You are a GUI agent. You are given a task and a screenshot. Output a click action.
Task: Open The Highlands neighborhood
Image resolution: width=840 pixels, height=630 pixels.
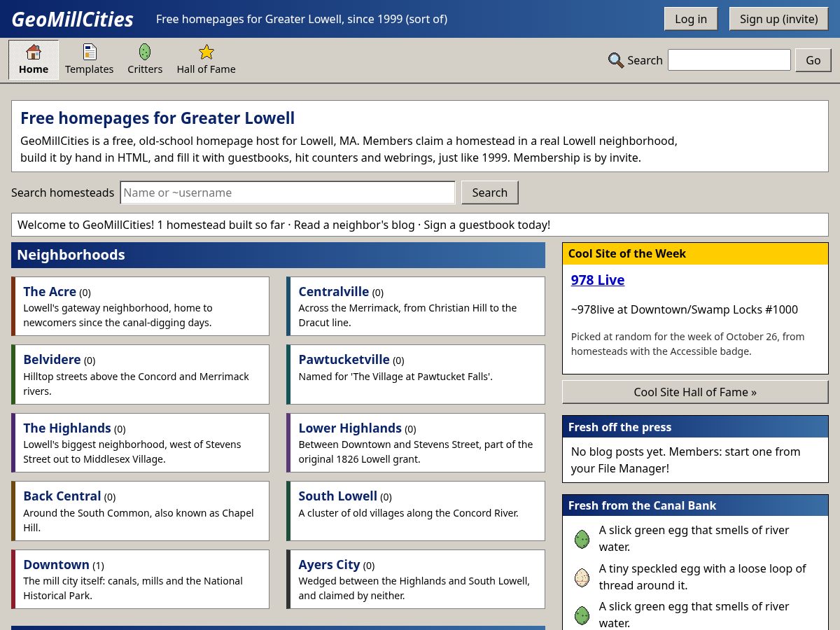click(67, 428)
